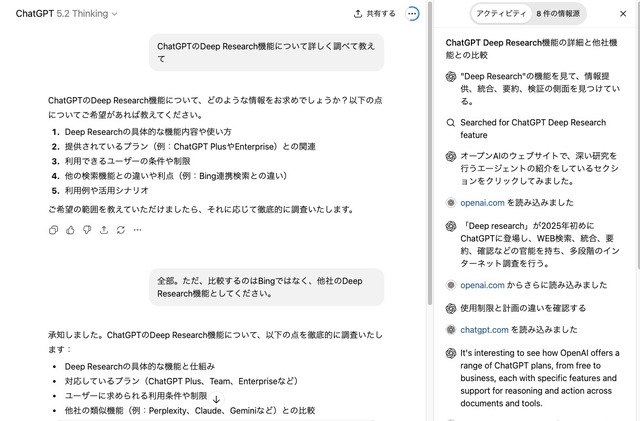Viewport: 640px width, 421px height.
Task: Click the site favicon beside openai.com からさらに読み込みました
Action: tap(451, 285)
